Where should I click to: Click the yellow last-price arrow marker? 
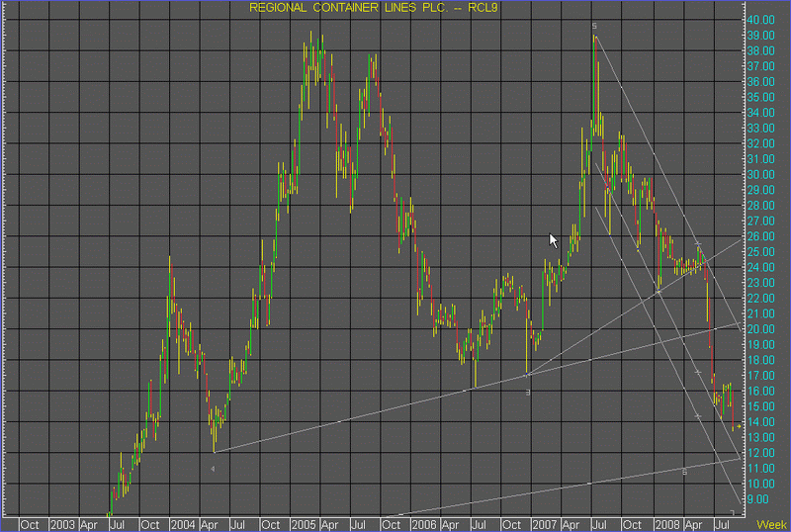pyautogui.click(x=739, y=426)
